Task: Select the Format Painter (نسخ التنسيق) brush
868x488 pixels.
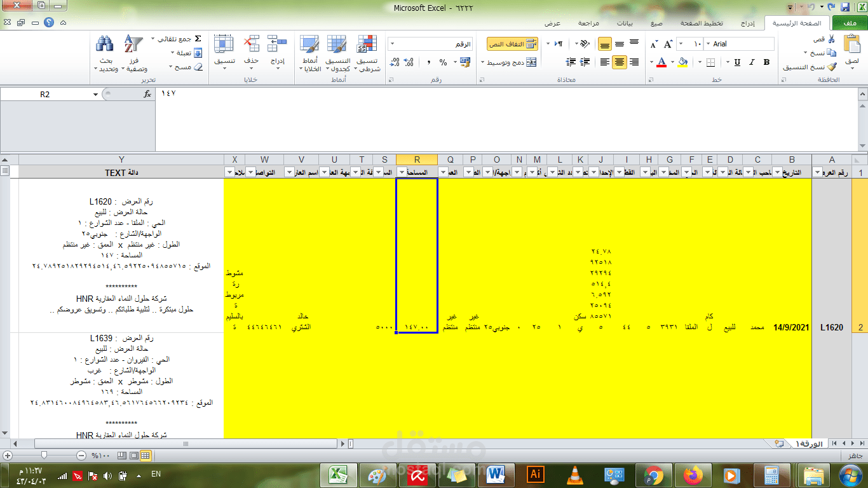Action: pyautogui.click(x=832, y=67)
